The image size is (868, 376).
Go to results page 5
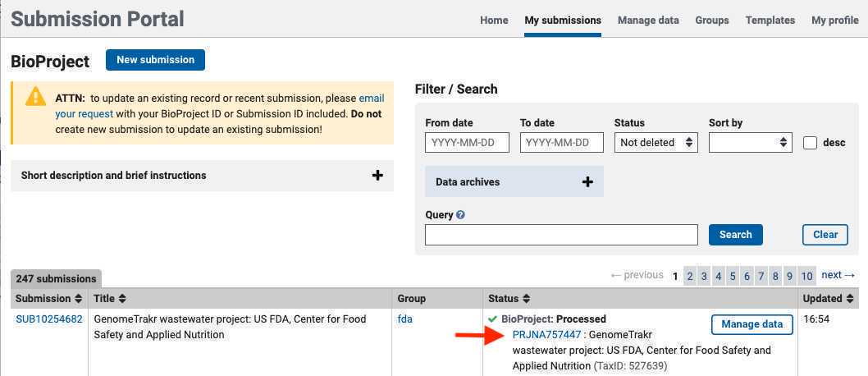[733, 276]
